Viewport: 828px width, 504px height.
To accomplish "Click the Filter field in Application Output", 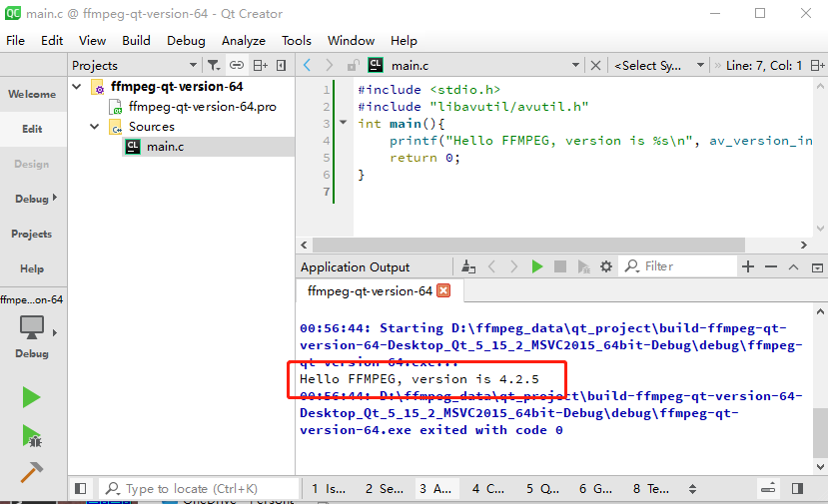I will [x=678, y=266].
